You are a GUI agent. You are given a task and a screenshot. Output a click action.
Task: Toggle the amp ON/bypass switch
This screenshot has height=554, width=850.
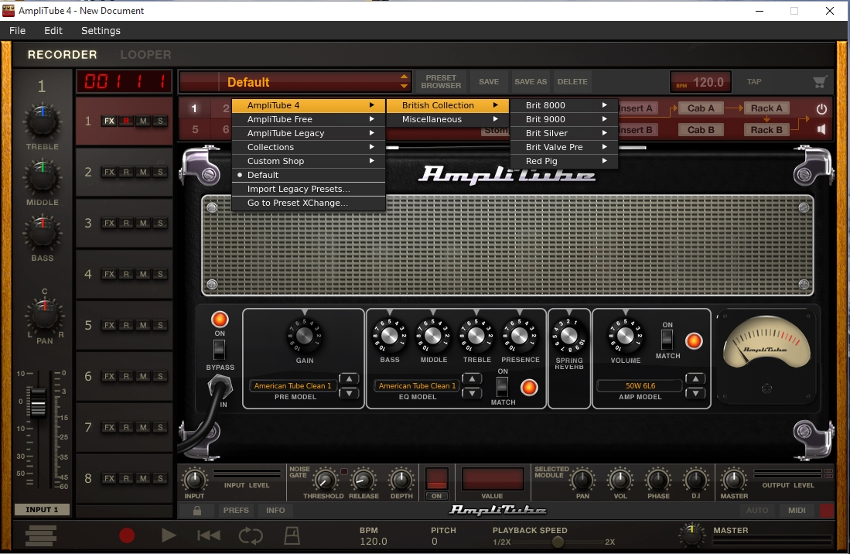pyautogui.click(x=219, y=350)
